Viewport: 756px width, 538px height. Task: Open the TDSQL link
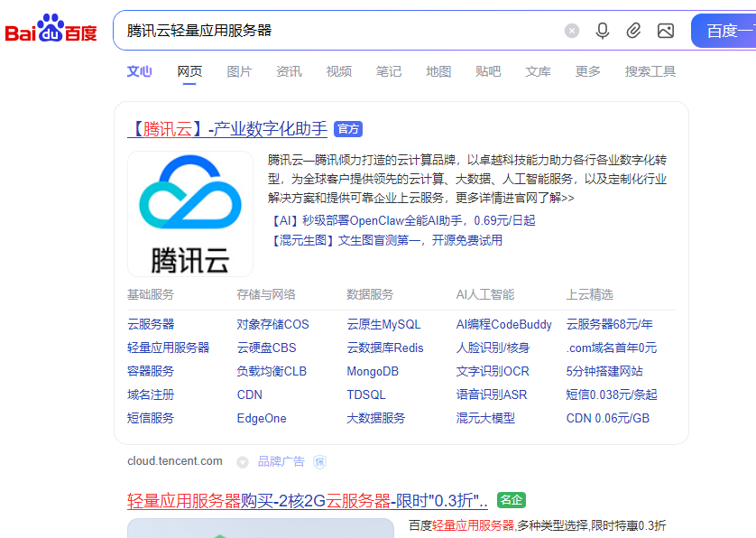[366, 394]
